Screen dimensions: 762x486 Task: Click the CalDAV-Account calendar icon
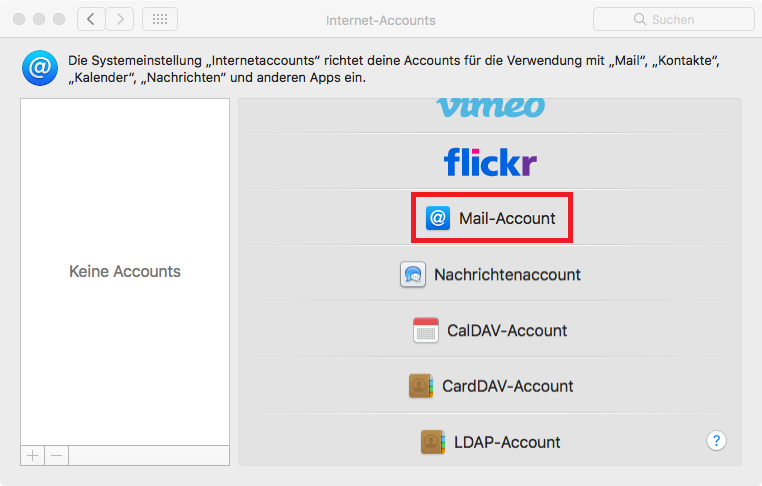click(426, 330)
